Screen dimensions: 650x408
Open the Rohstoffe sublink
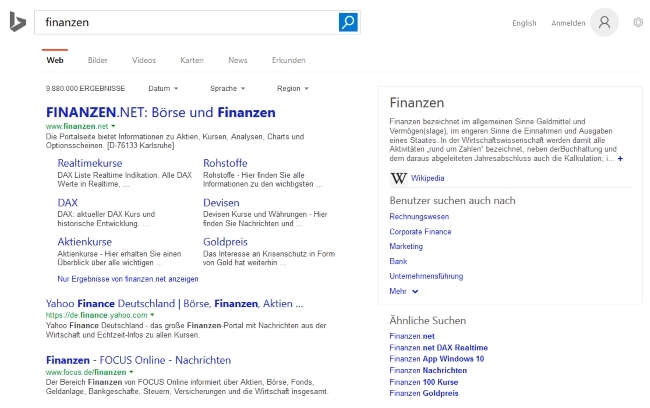[x=225, y=163]
